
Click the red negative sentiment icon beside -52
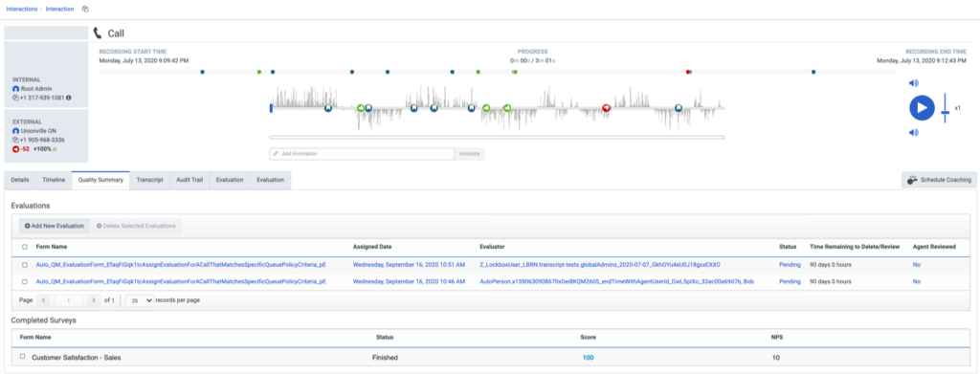(15, 149)
